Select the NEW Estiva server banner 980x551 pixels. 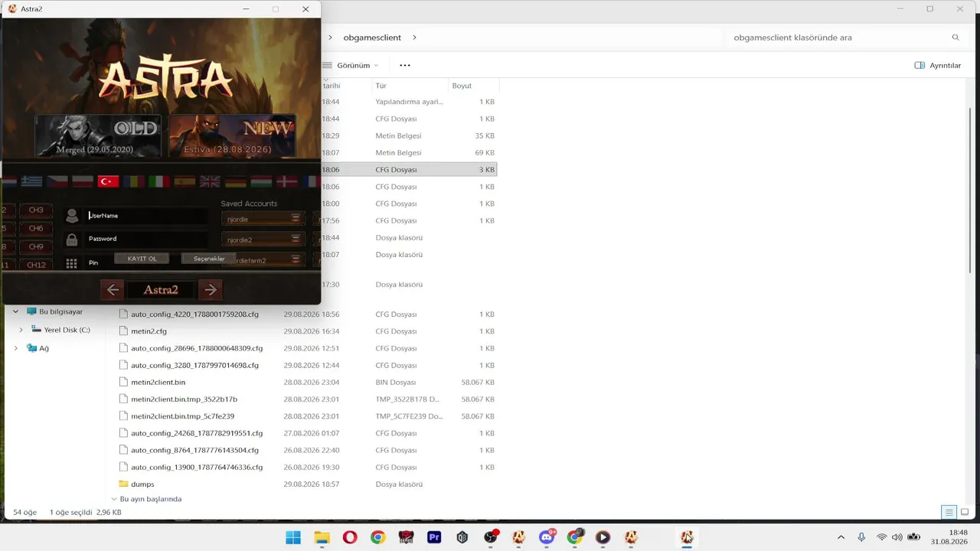tap(232, 136)
